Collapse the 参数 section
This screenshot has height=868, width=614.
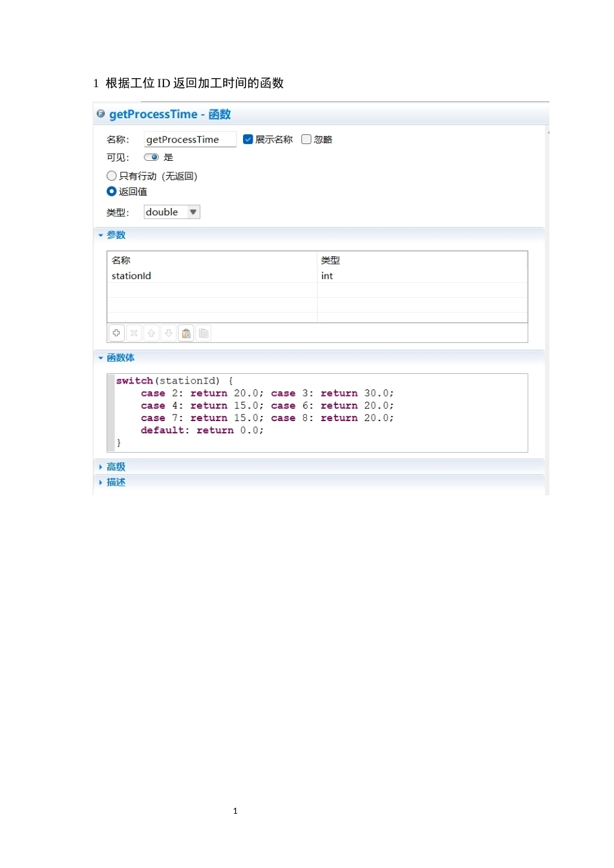[x=101, y=235]
